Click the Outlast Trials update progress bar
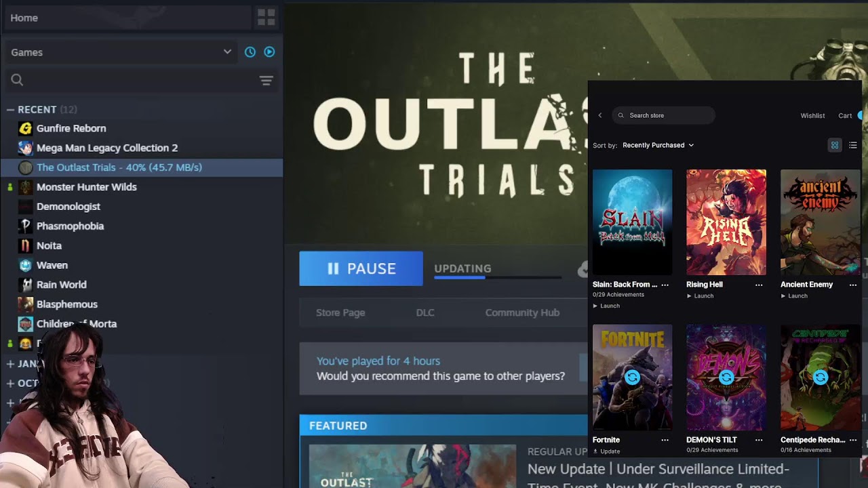The height and width of the screenshot is (488, 868). [498, 277]
